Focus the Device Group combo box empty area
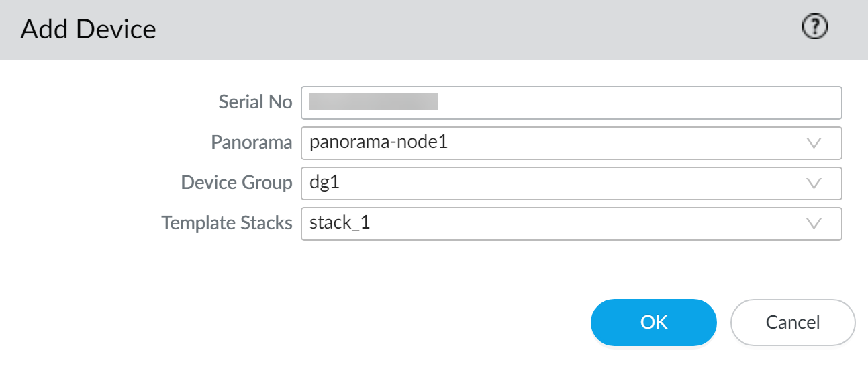 [x=571, y=183]
